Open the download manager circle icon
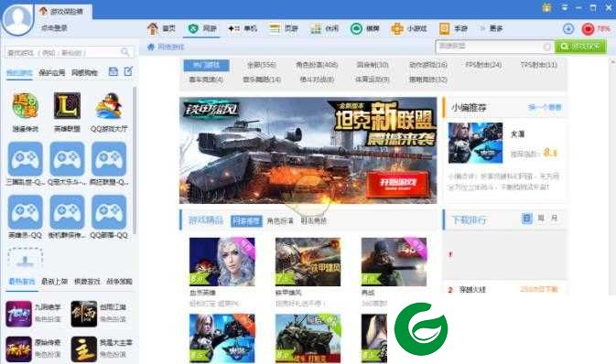 568,28
